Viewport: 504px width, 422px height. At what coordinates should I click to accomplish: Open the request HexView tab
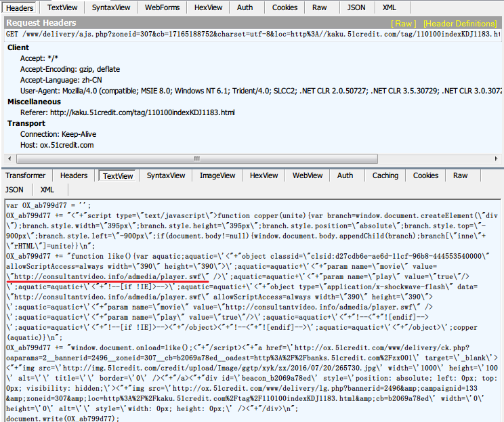(x=208, y=7)
